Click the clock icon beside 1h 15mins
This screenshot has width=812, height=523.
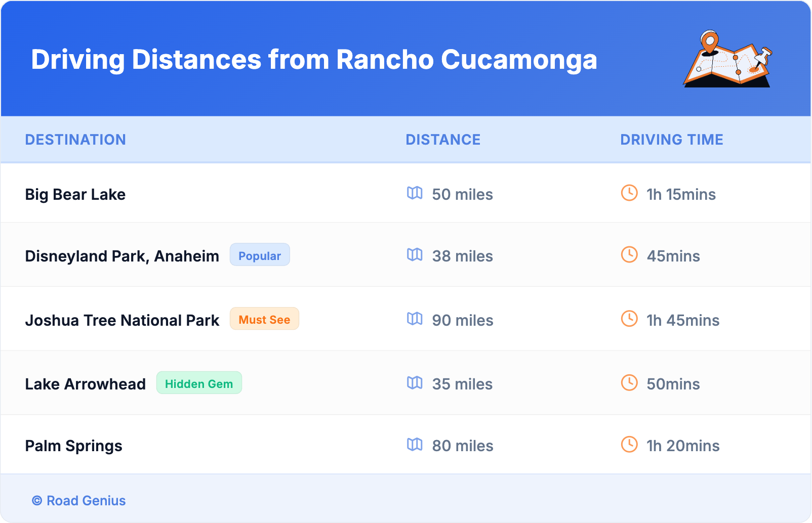click(x=629, y=193)
